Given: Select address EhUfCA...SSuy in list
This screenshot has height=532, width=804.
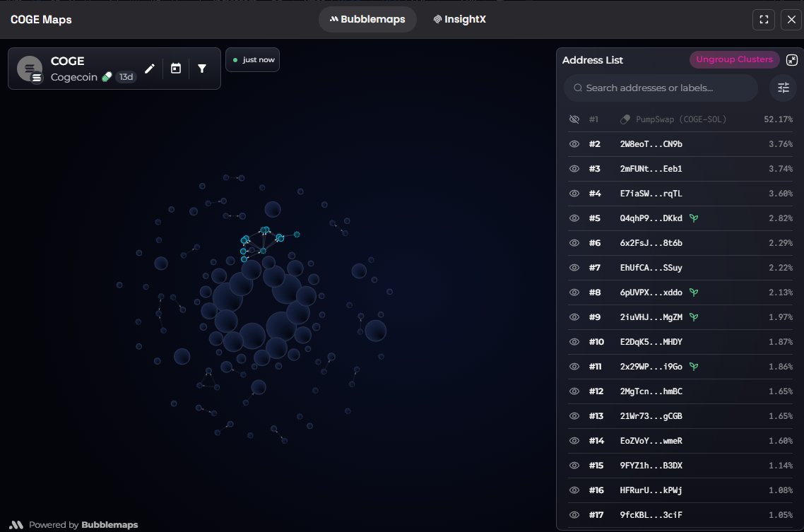Looking at the screenshot, I should point(651,268).
